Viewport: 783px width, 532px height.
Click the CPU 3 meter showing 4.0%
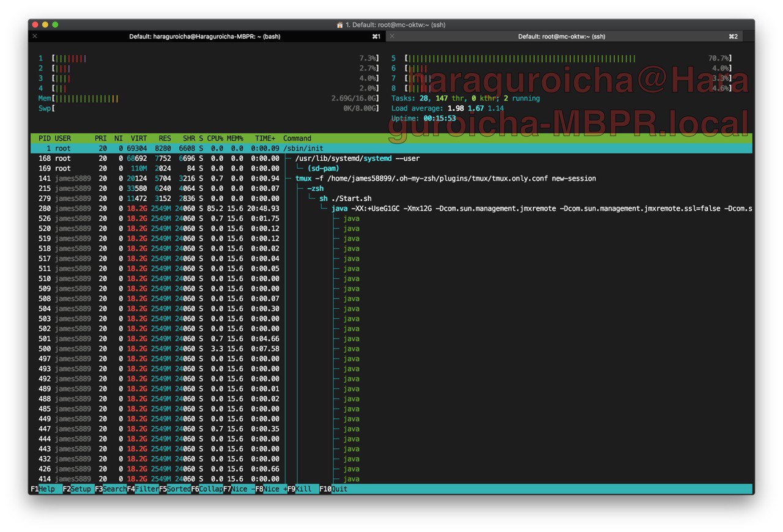(x=209, y=78)
